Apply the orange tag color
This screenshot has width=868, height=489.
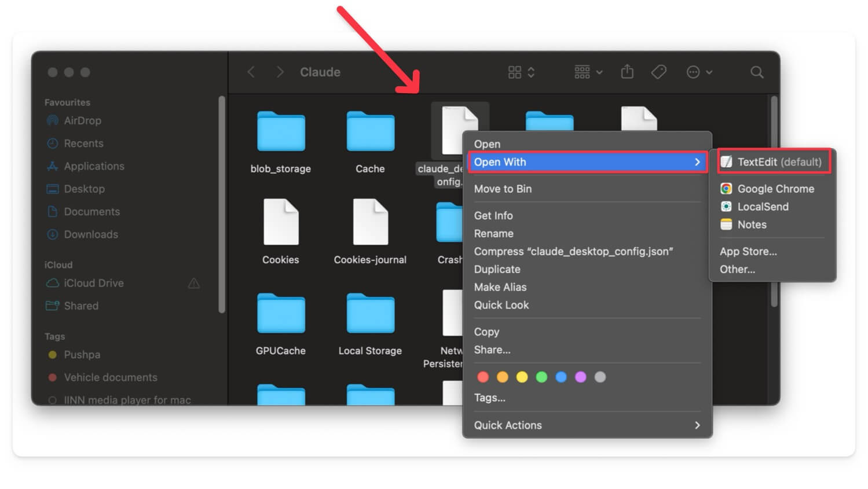[503, 377]
